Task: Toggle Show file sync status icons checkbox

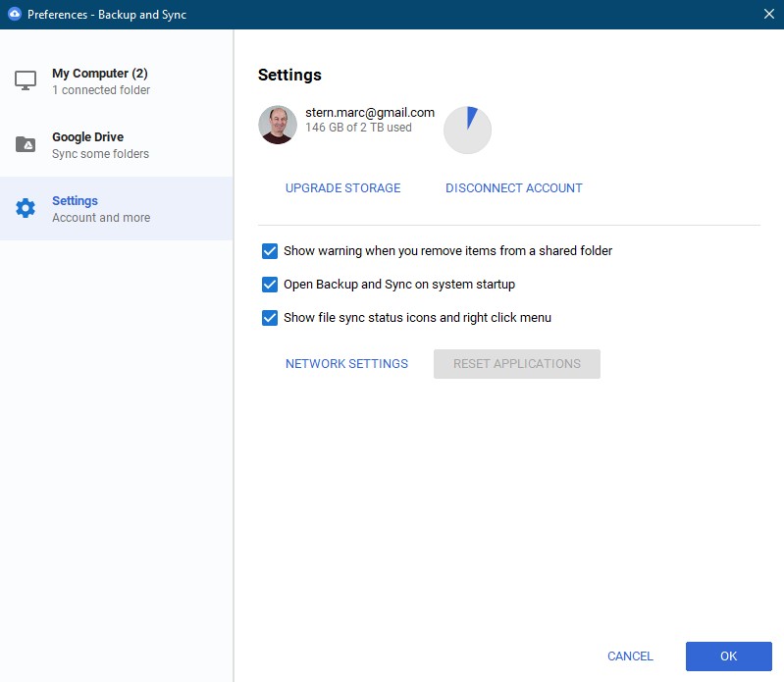Action: point(270,318)
